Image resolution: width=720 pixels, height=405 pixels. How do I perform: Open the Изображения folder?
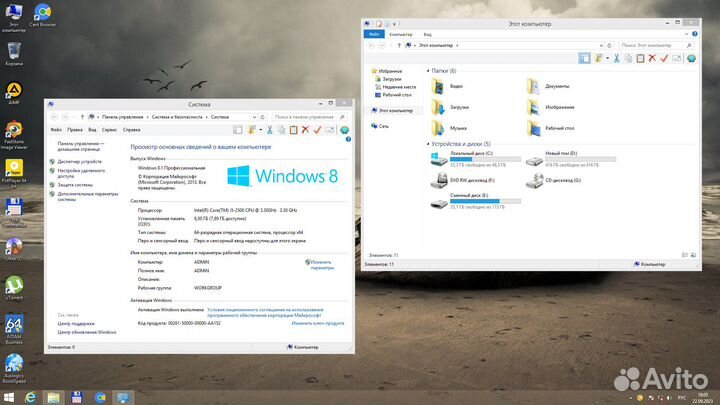(x=551, y=107)
